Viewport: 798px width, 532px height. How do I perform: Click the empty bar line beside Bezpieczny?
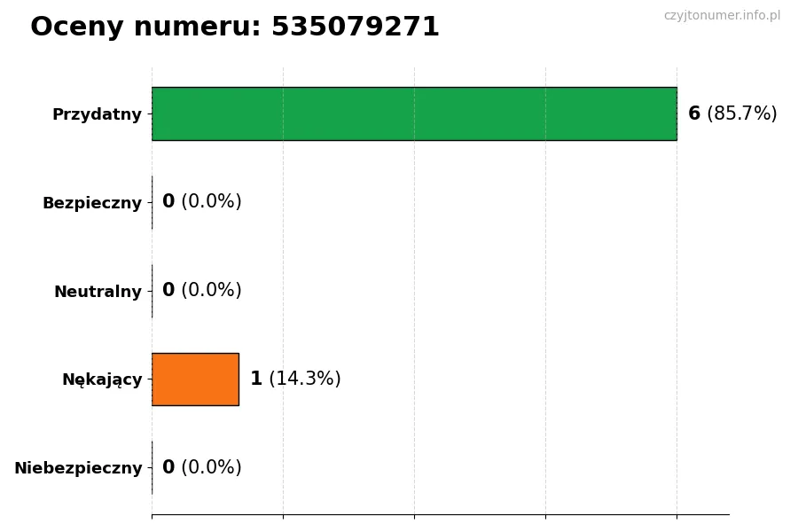click(153, 202)
